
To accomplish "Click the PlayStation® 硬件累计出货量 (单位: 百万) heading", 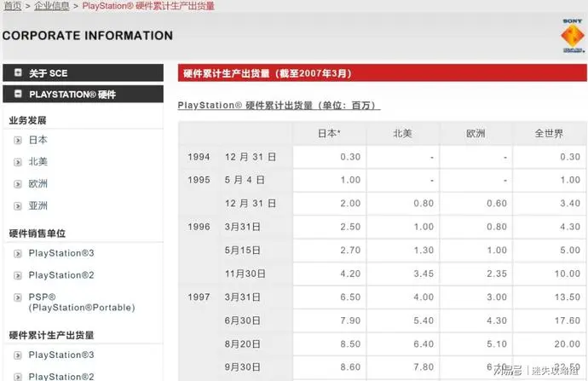I will pos(279,106).
